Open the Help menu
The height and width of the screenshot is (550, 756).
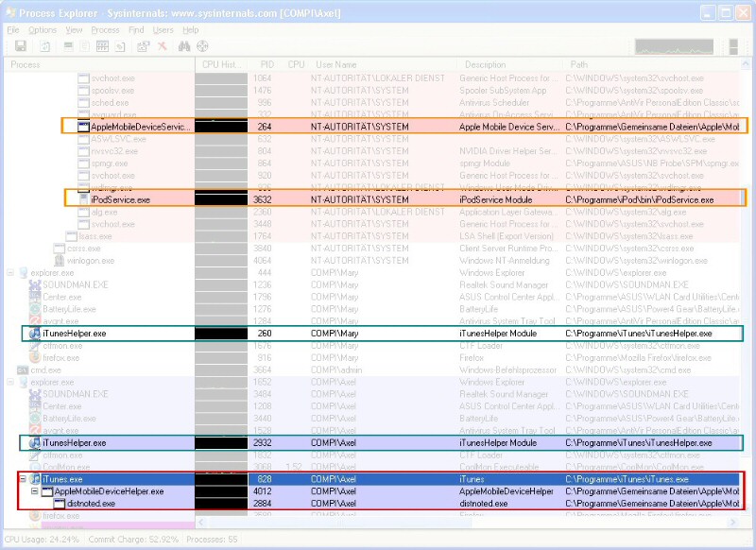click(x=191, y=30)
